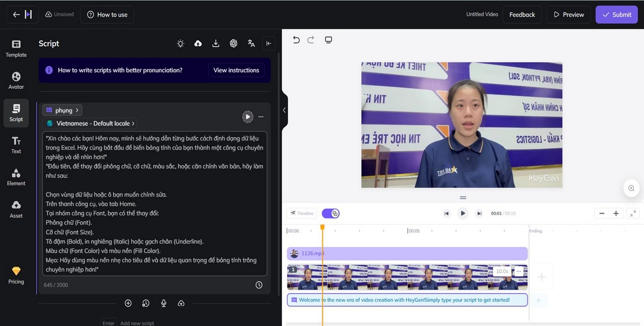Submit the video
This screenshot has width=644, height=326.
[x=617, y=15]
